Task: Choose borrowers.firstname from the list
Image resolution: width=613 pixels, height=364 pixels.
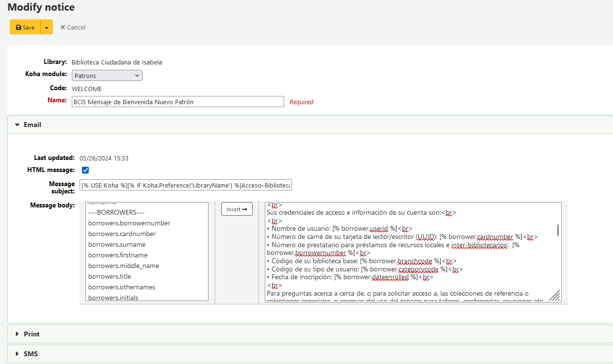Action: pyautogui.click(x=117, y=255)
